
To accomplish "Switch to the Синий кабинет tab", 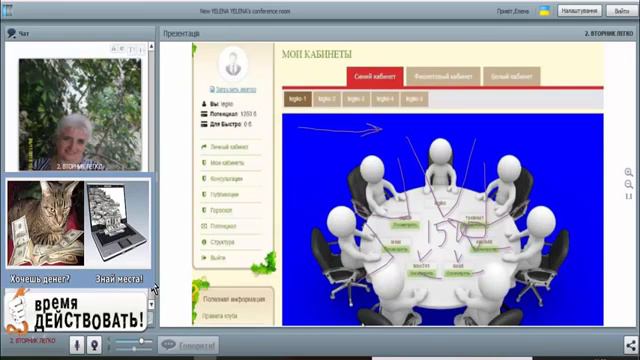I will [x=375, y=76].
